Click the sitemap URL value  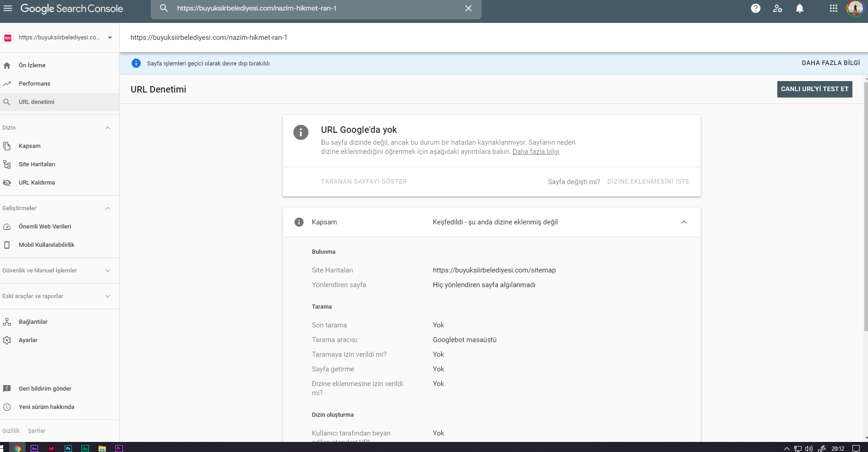pos(494,270)
